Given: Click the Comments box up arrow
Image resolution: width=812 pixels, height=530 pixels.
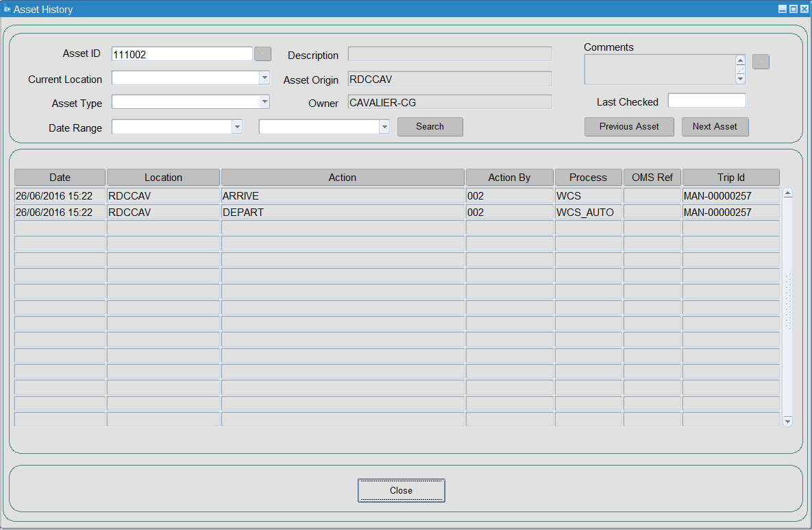Looking at the screenshot, I should (741, 60).
